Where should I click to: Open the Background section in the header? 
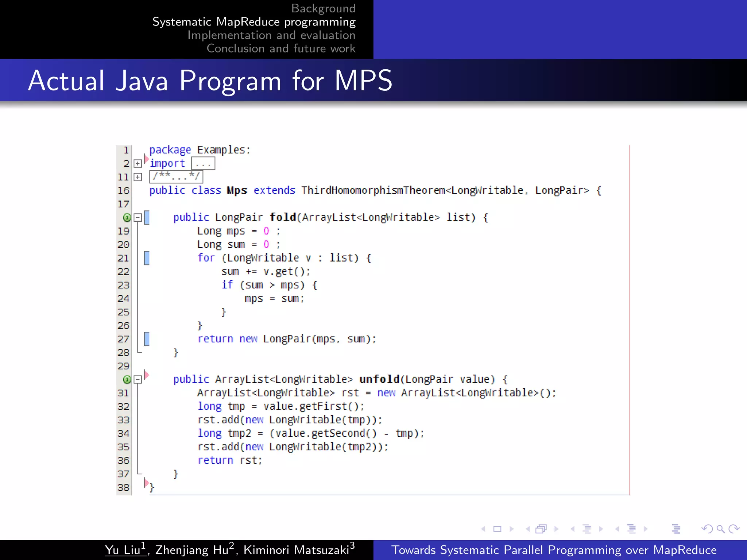[324, 8]
